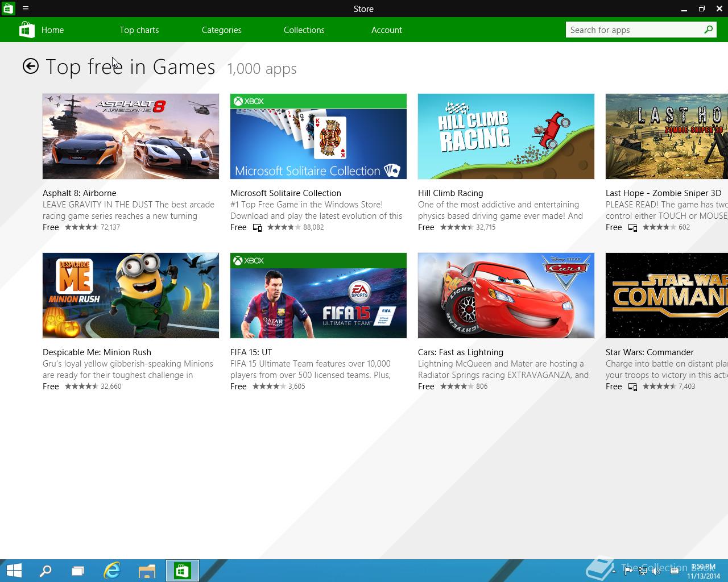Screen dimensions: 728x582
Task: Click the 'Hill Climb Racing' title
Action: pos(450,193)
